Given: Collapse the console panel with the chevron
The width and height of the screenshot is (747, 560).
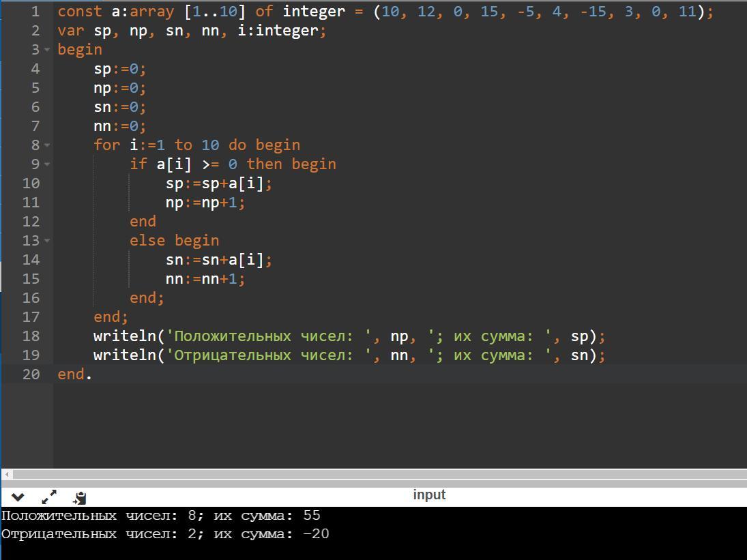Looking at the screenshot, I should pos(18,498).
